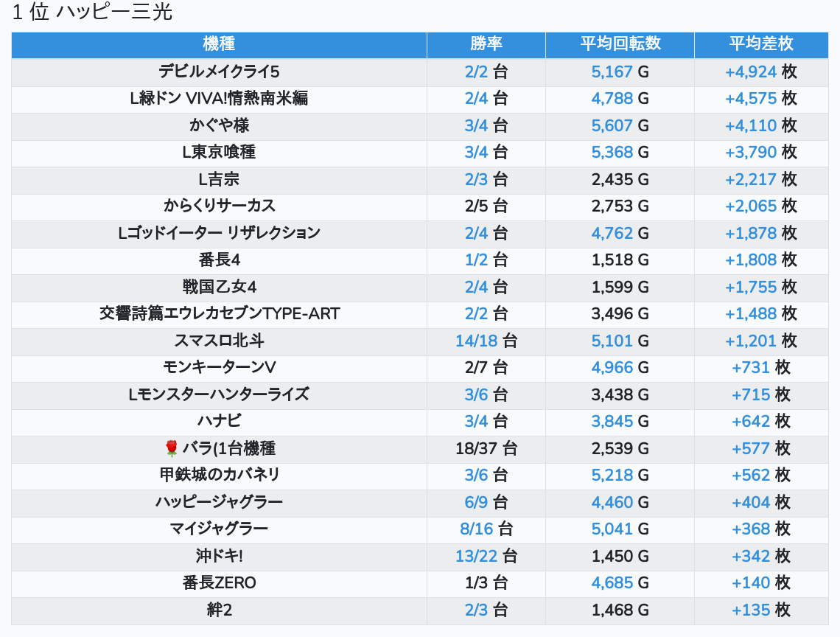Click average difference +715 枚

[760, 394]
